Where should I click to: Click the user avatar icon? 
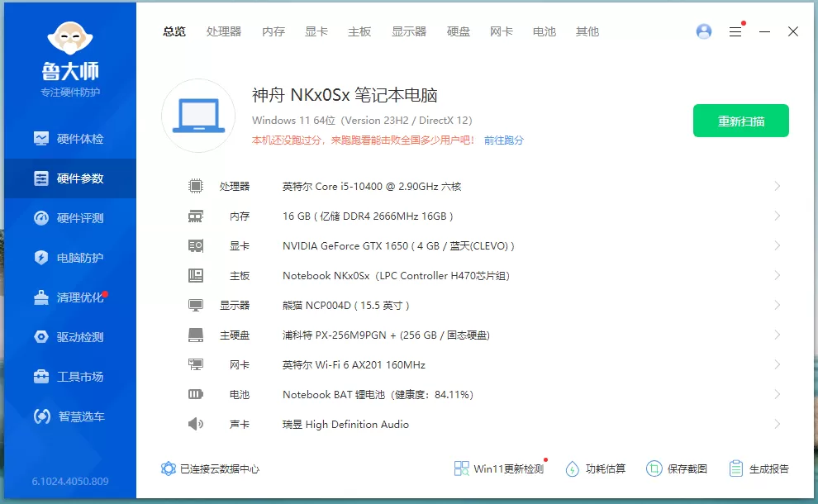click(x=703, y=31)
